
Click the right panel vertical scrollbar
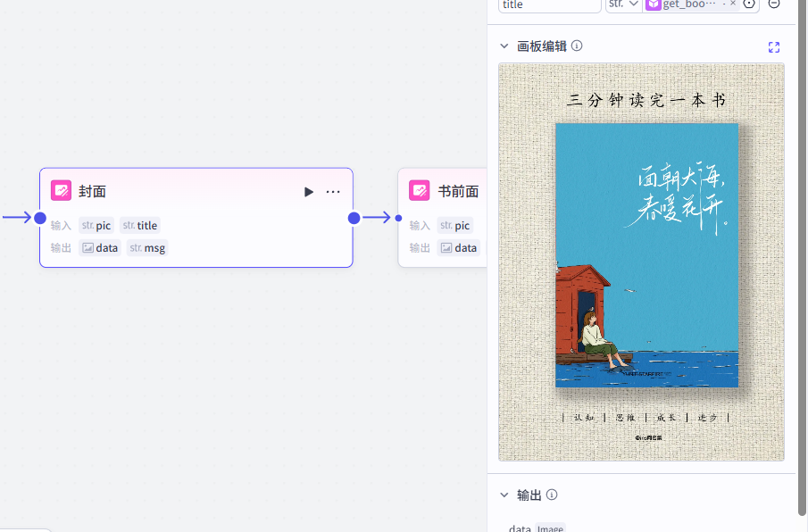pyautogui.click(x=802, y=257)
